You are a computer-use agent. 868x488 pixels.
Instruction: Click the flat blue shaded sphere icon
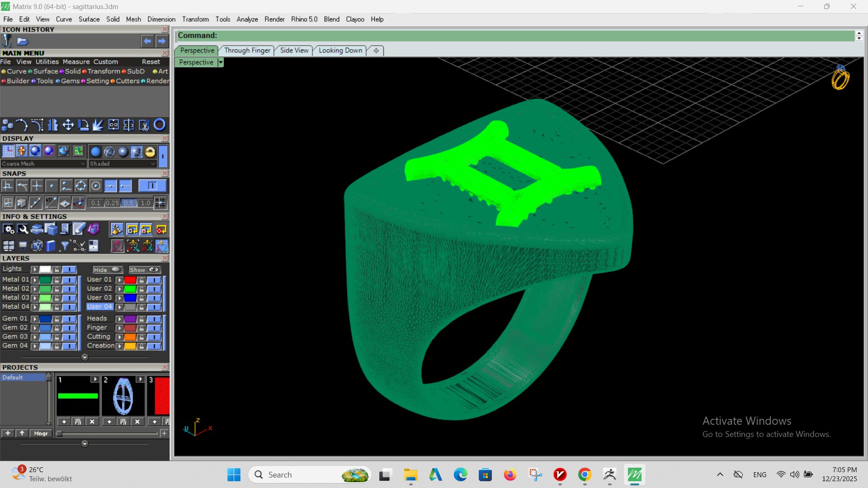coord(95,152)
